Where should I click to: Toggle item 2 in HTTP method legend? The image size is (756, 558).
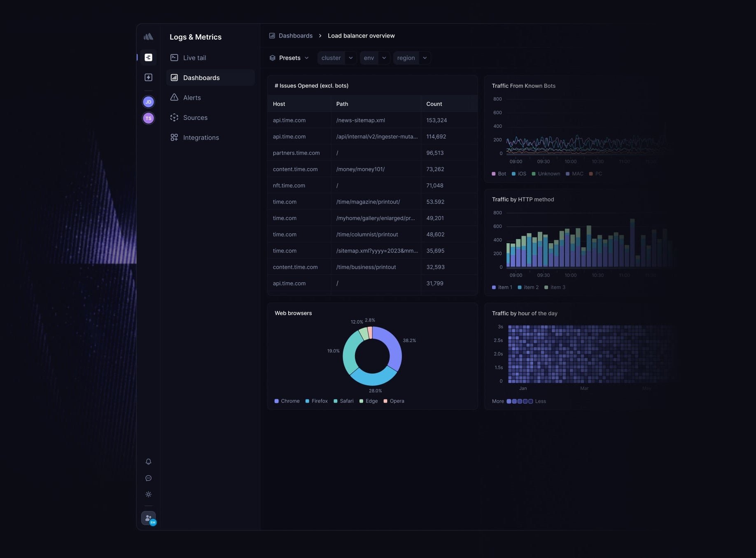point(528,287)
